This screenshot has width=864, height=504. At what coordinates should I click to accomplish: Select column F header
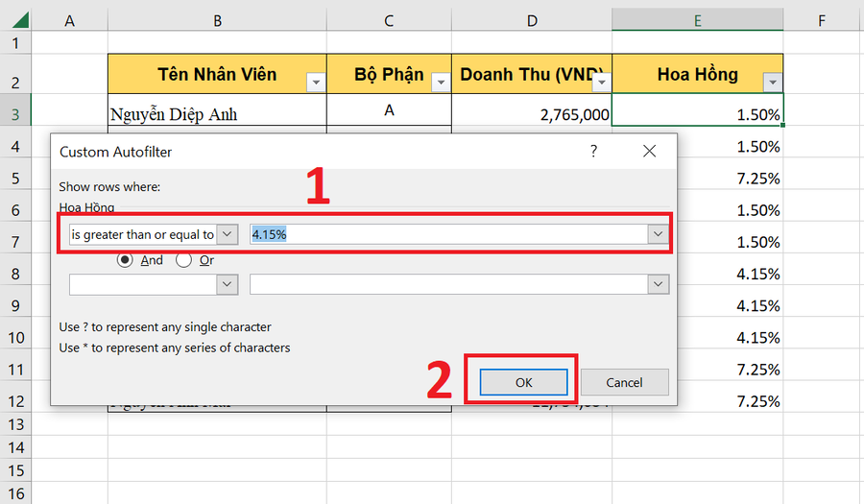pos(822,21)
